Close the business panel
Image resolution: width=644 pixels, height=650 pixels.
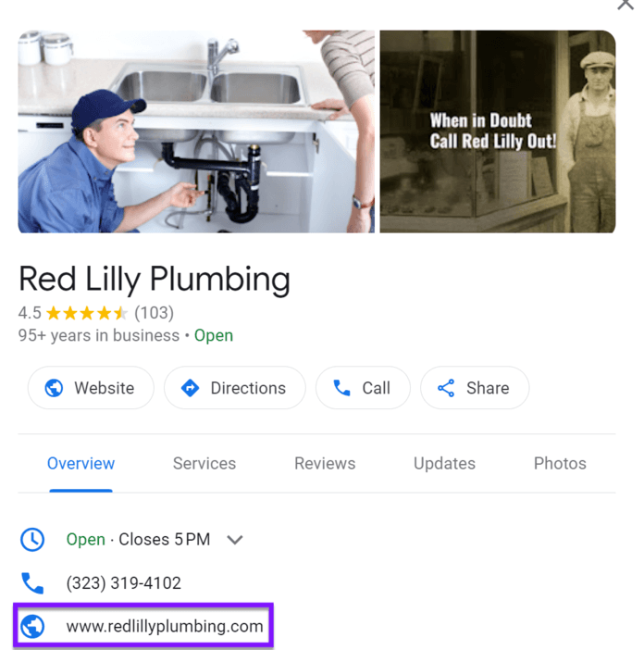pyautogui.click(x=625, y=4)
